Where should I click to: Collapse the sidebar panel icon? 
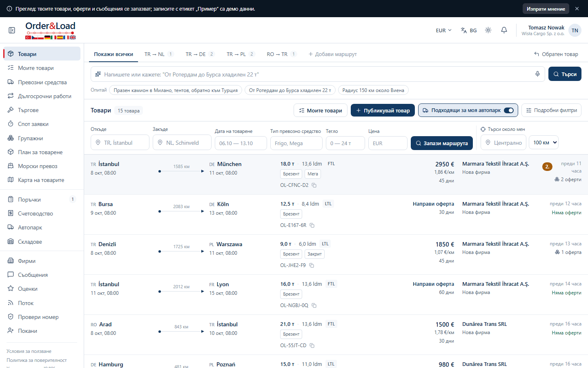[x=12, y=30]
